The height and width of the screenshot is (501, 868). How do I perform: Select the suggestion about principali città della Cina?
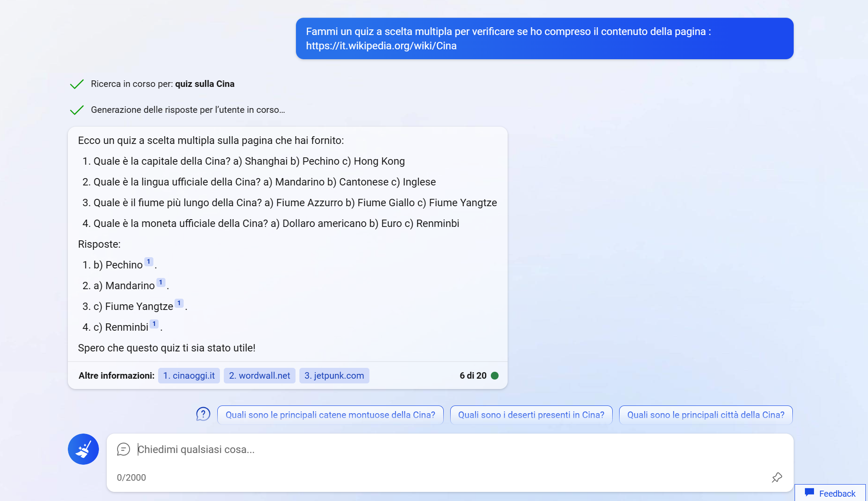tap(705, 415)
